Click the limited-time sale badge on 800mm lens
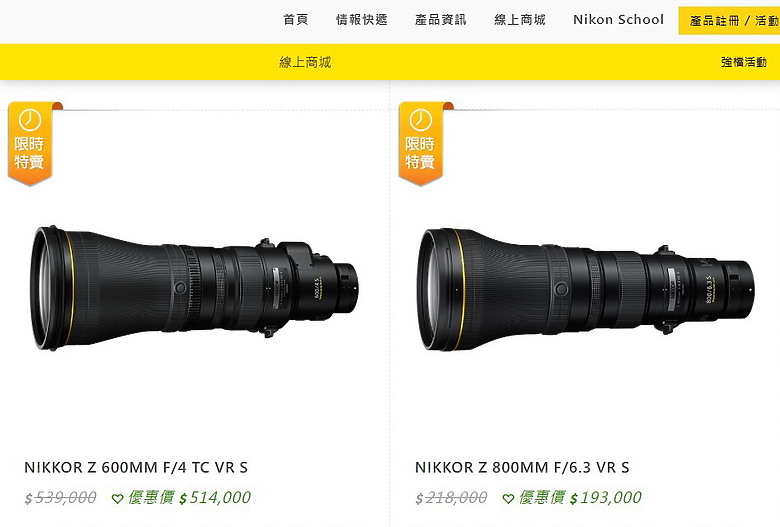The height and width of the screenshot is (527, 780). [x=423, y=143]
